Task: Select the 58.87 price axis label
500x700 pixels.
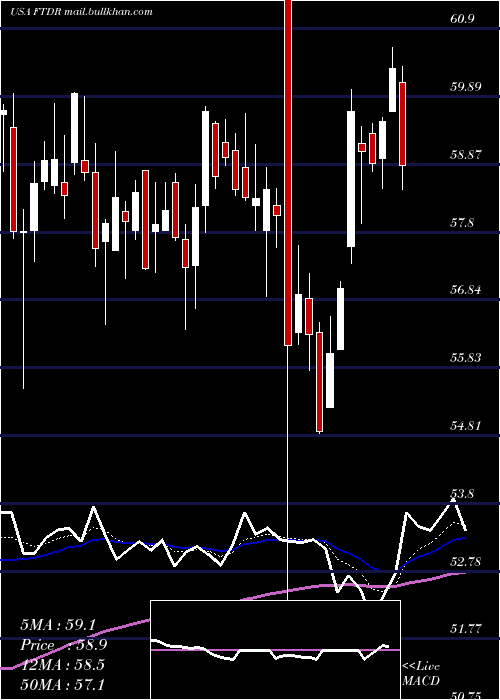Action: [x=466, y=154]
